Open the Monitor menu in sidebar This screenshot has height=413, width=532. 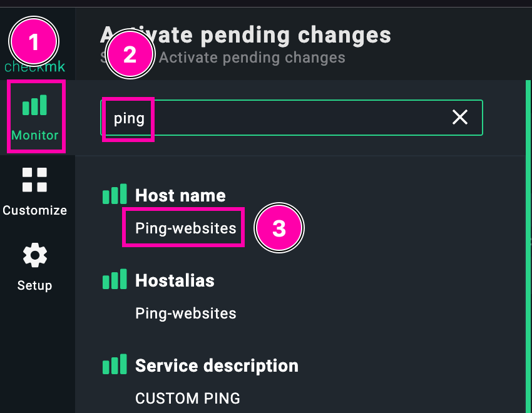point(35,116)
